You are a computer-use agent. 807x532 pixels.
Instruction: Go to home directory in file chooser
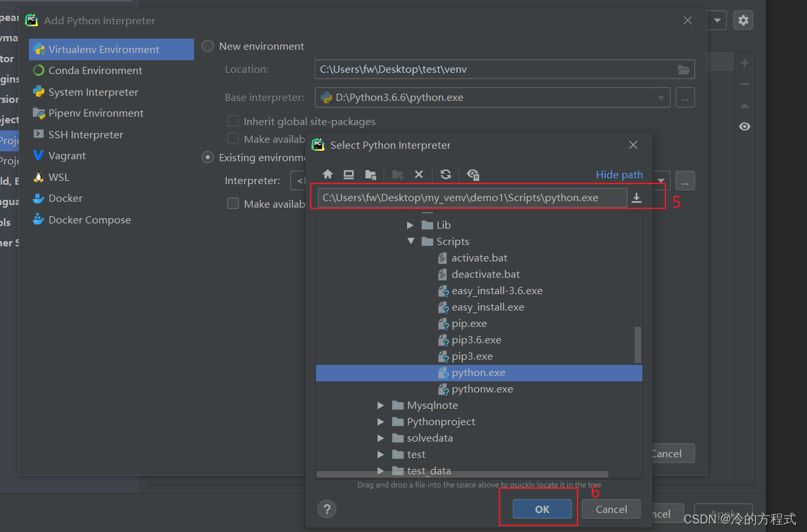point(328,174)
